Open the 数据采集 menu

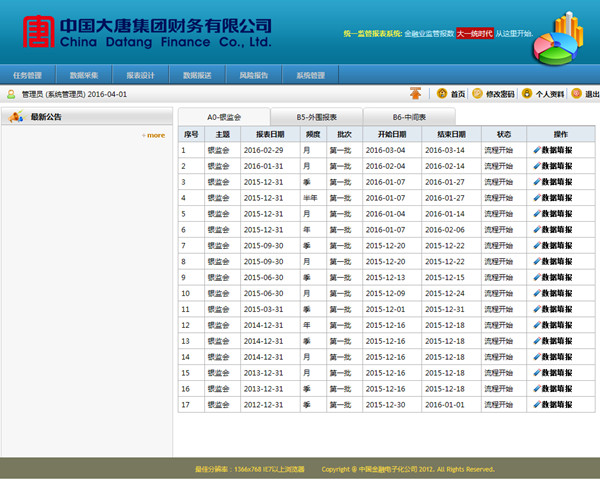pyautogui.click(x=84, y=75)
